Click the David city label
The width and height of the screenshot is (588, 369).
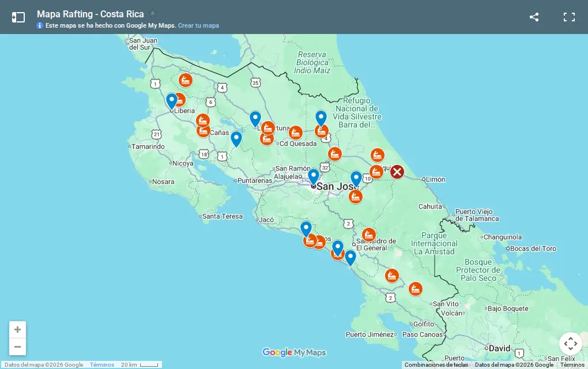pos(499,348)
